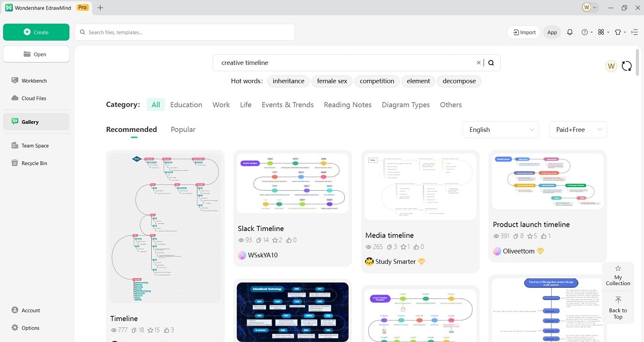644x342 pixels.
Task: Open the Paid+Free filter dropdown
Action: pyautogui.click(x=578, y=129)
